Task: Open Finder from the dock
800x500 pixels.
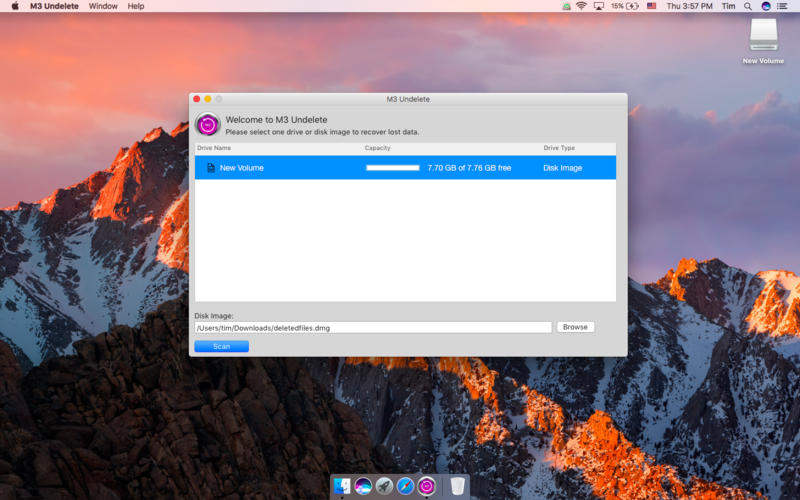Action: click(x=342, y=486)
